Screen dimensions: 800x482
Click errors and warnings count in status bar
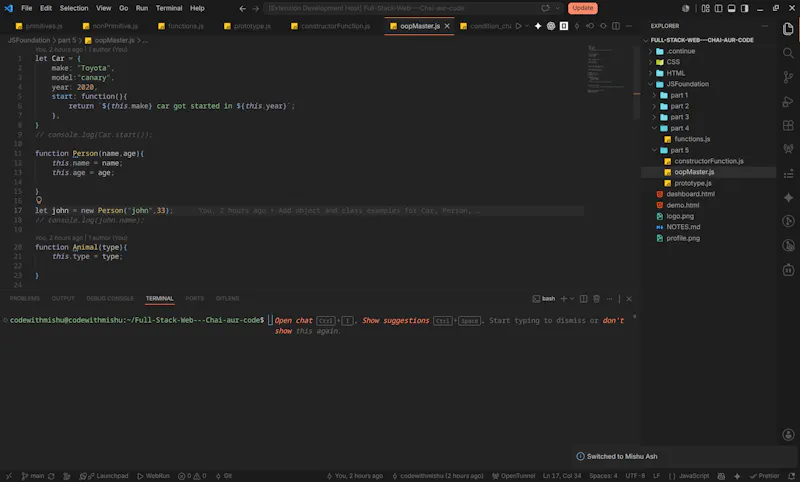click(x=192, y=476)
